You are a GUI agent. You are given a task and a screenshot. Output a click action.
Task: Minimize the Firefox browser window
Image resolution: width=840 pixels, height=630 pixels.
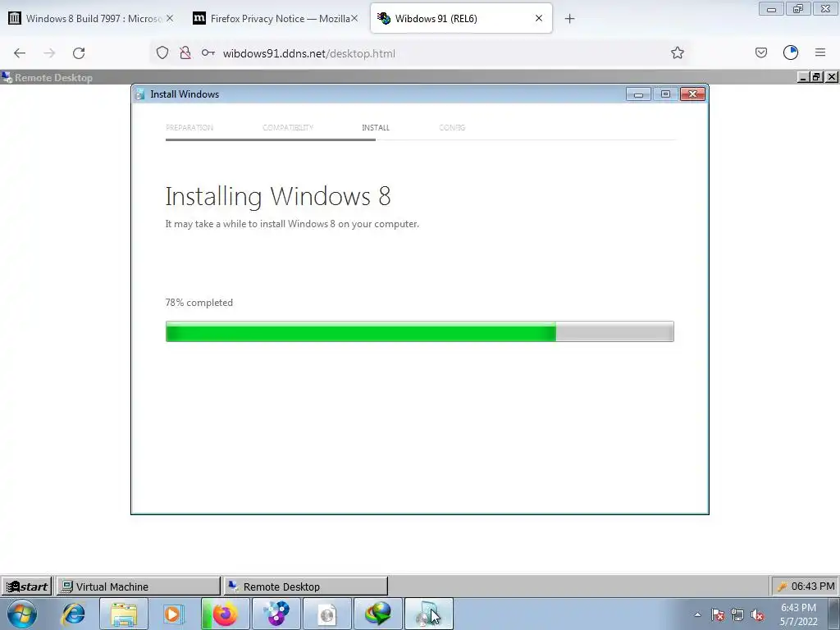coord(771,9)
